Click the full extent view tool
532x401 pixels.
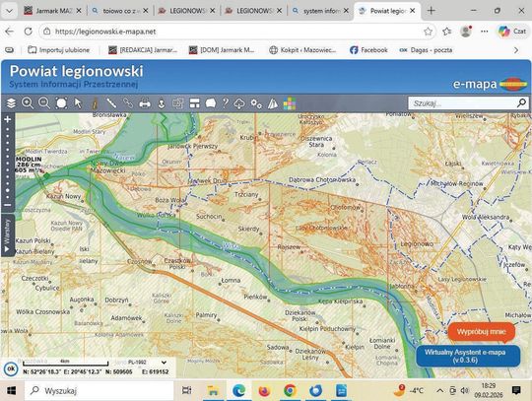pos(61,103)
